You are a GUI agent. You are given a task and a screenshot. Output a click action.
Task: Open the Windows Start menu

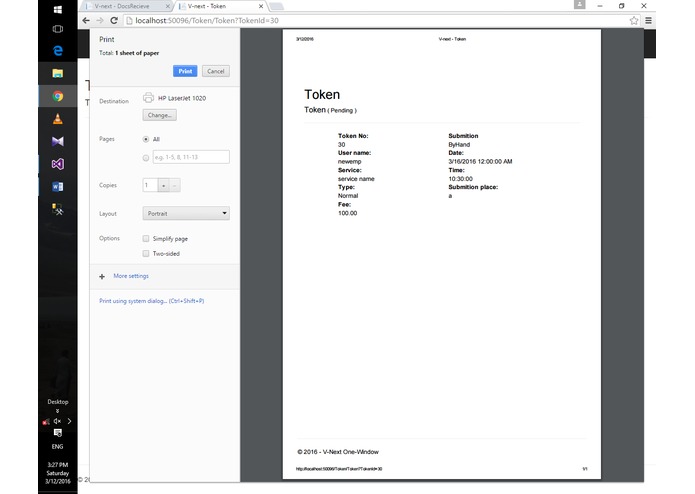coord(58,9)
